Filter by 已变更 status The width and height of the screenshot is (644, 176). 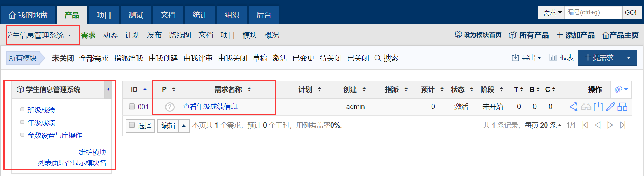[303, 58]
